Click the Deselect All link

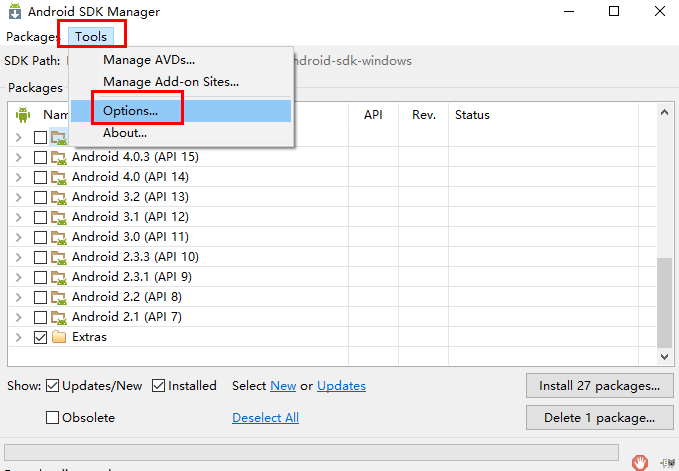click(265, 418)
